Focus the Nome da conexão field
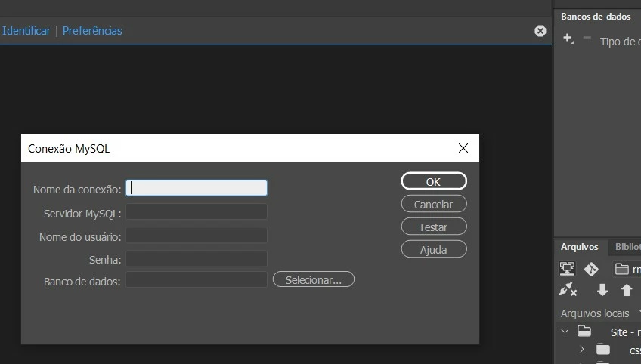 point(197,188)
